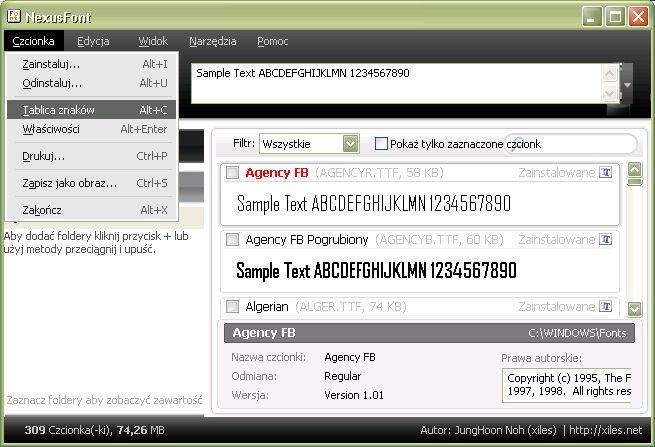Enable Pokaż tylko zaznaczone czcionki checkbox
Image resolution: width=655 pixels, height=447 pixels.
coord(381,144)
